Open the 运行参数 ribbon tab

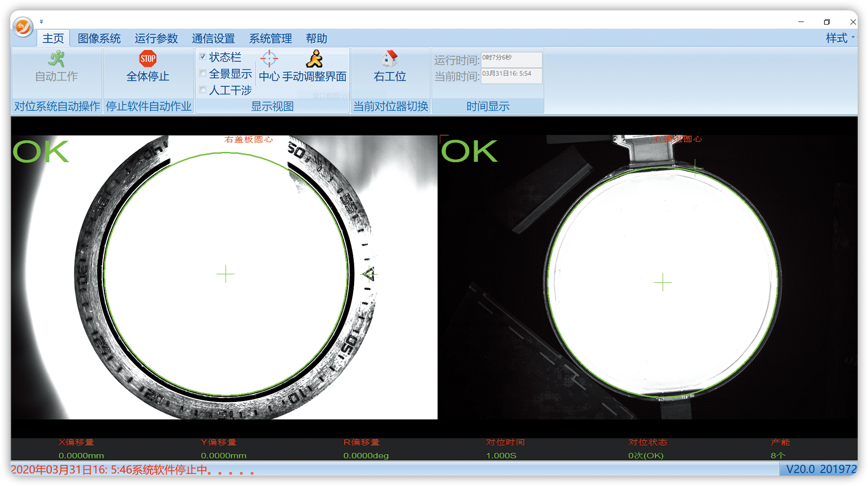[x=156, y=39]
